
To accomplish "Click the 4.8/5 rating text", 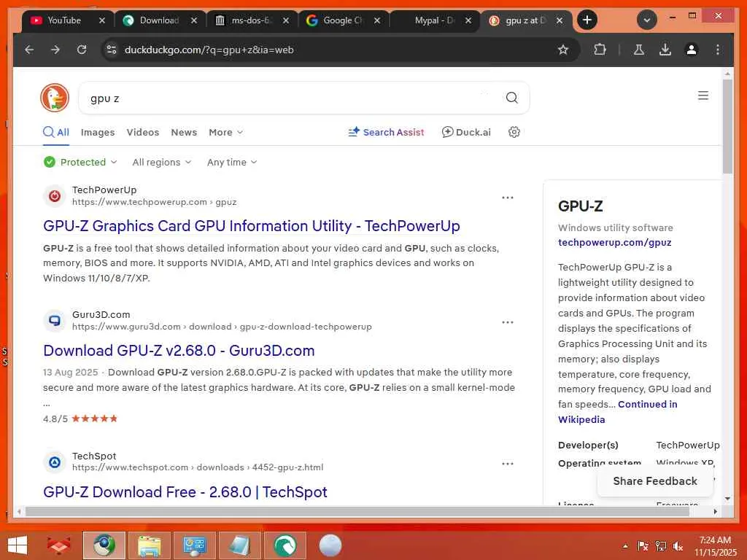I will point(55,419).
